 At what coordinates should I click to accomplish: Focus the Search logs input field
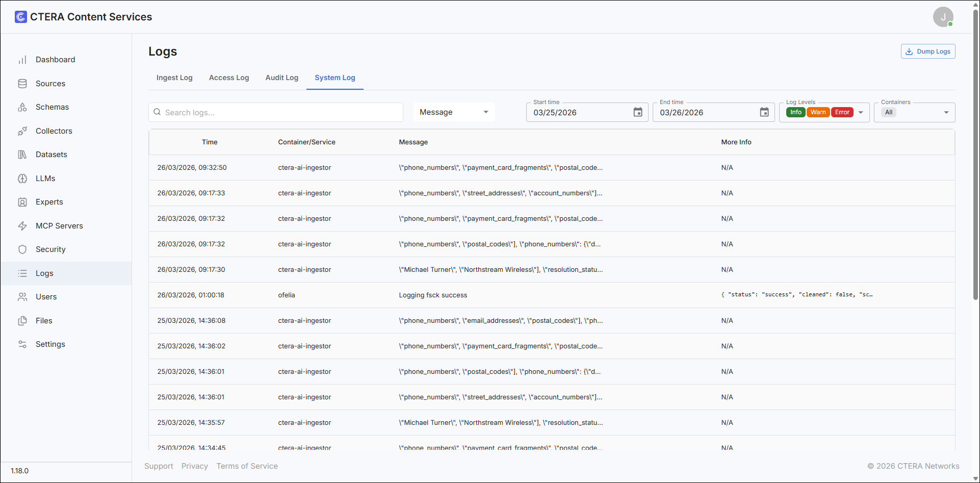coord(276,112)
